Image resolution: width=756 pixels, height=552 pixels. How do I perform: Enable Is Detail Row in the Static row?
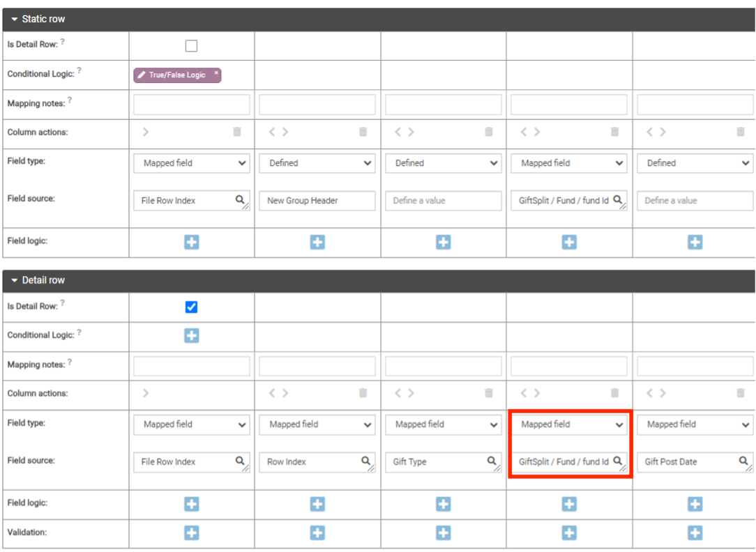pos(191,44)
